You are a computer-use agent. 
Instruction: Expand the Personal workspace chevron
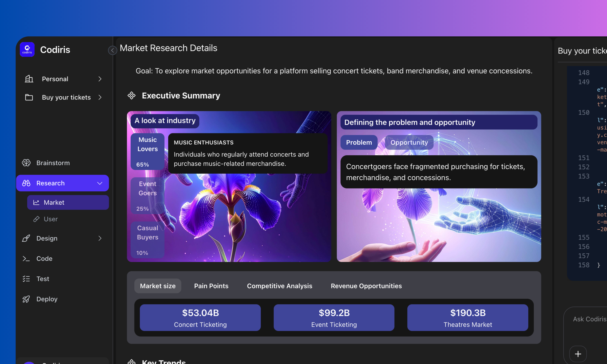(100, 79)
